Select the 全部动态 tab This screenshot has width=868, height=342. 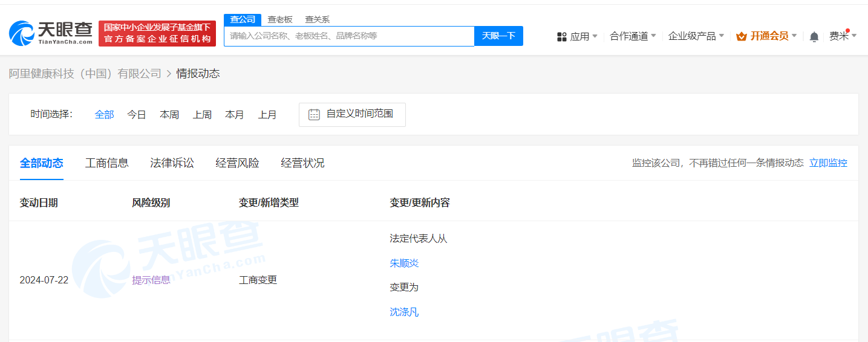(x=41, y=163)
